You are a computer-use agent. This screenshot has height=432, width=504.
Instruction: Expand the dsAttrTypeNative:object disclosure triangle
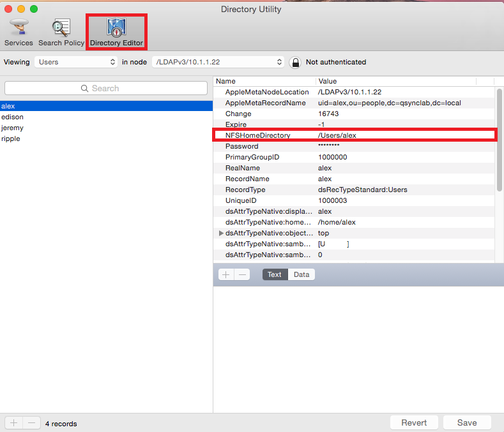click(x=221, y=233)
